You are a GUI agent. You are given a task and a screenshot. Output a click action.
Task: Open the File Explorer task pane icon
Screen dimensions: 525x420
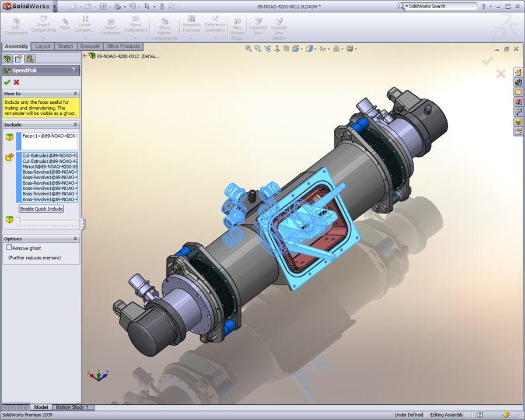pos(519,92)
